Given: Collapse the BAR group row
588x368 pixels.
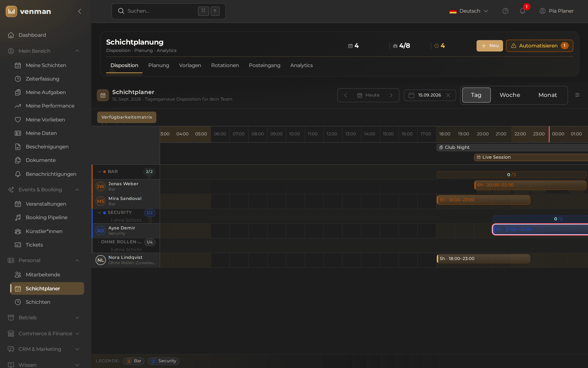Looking at the screenshot, I should [x=99, y=172].
